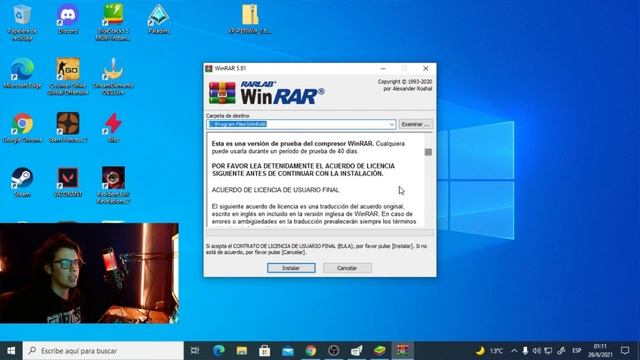Click the 'ACUERDO DE LICENCIA DE USUARIO FINAL' heading
This screenshot has height=360, width=640.
(275, 190)
